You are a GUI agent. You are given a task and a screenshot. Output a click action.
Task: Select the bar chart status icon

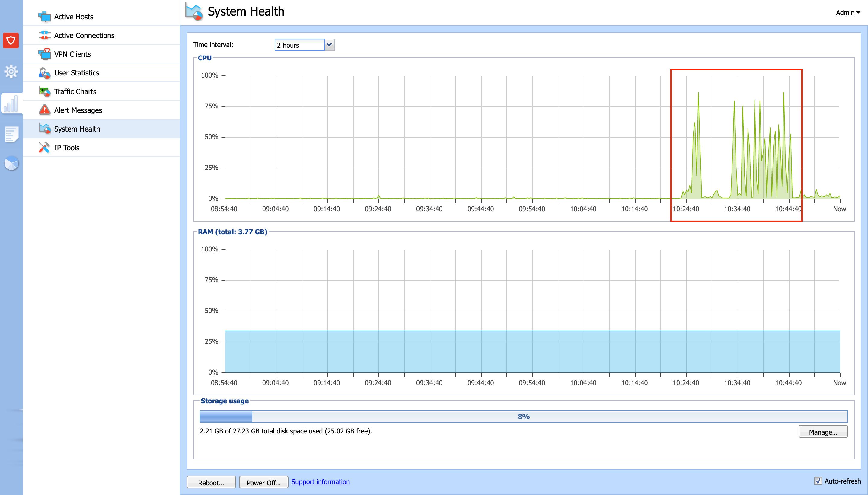(11, 104)
